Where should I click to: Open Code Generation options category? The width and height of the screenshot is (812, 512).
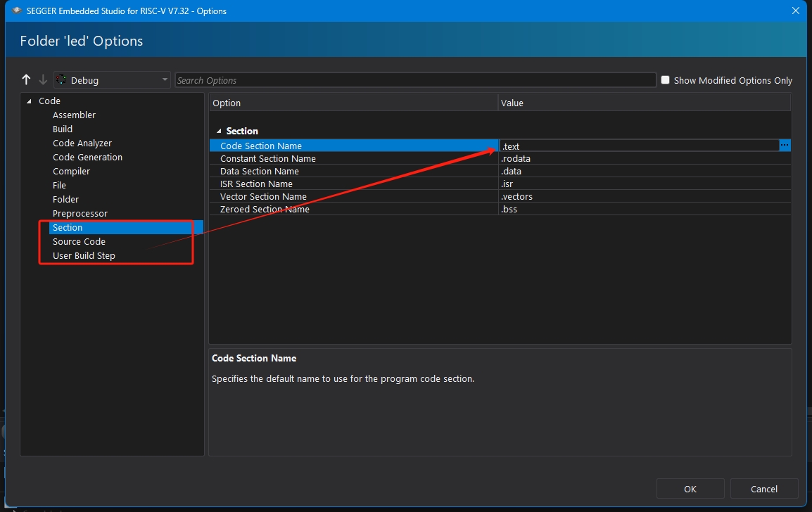tap(87, 157)
